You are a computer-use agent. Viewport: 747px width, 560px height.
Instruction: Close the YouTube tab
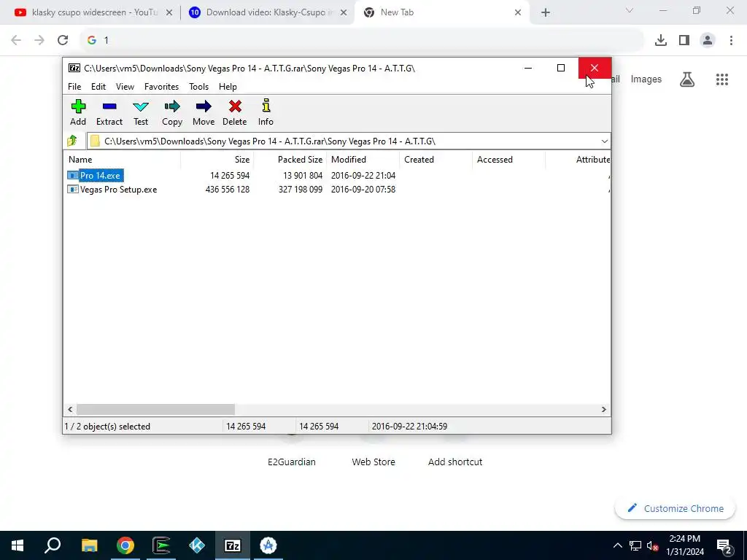point(169,13)
